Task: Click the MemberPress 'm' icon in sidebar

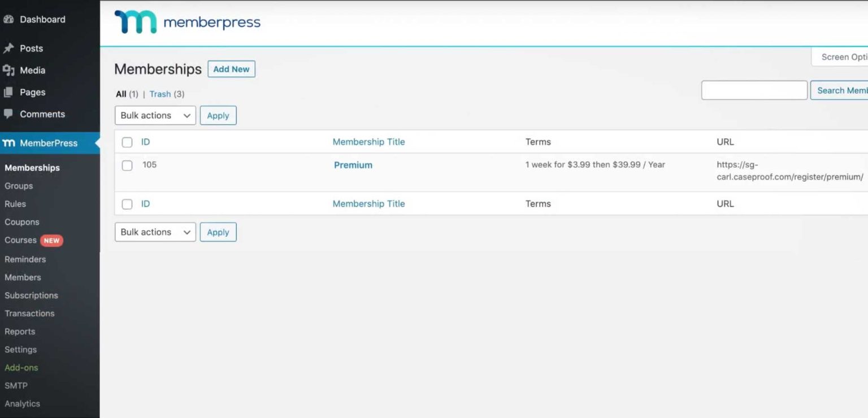Action: pyautogui.click(x=8, y=143)
